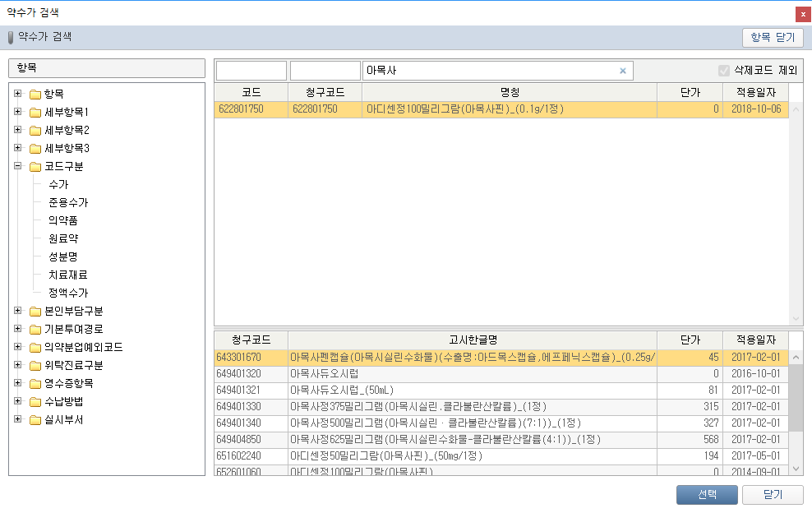This screenshot has height=513, width=812.
Task: Clear the 아목사 search text with the x icon
Action: point(622,71)
